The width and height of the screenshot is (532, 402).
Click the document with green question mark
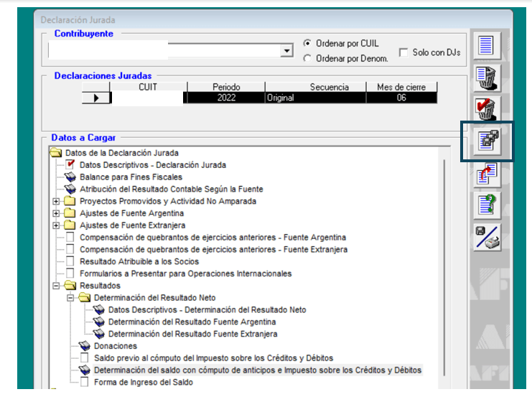coord(487,205)
